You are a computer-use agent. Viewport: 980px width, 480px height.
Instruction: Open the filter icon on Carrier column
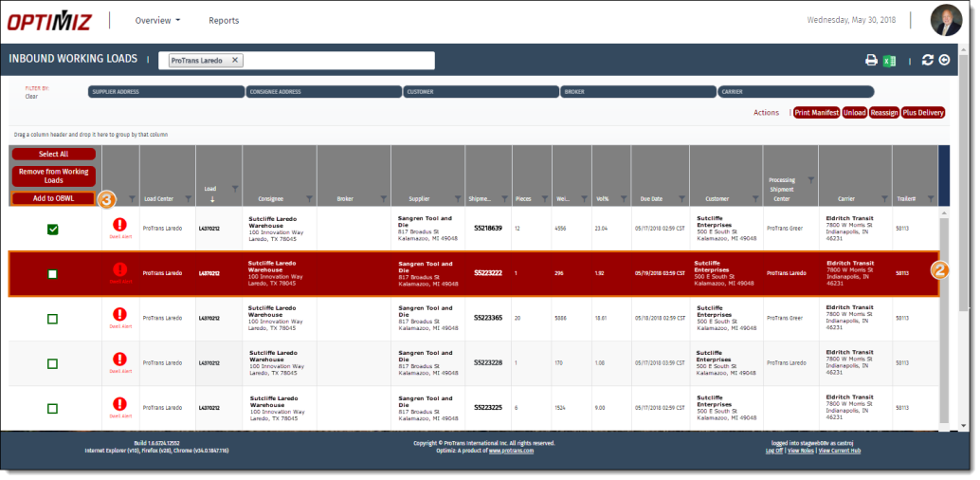click(x=884, y=199)
